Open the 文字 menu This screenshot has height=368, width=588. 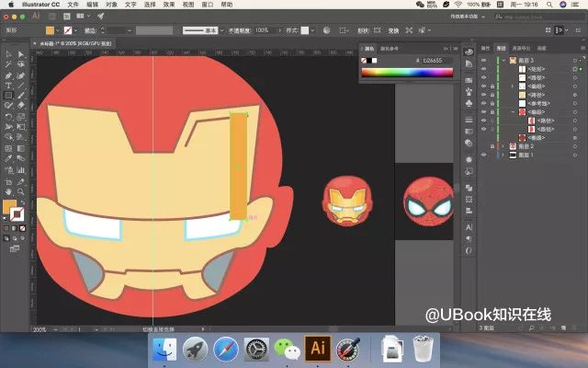pos(130,5)
